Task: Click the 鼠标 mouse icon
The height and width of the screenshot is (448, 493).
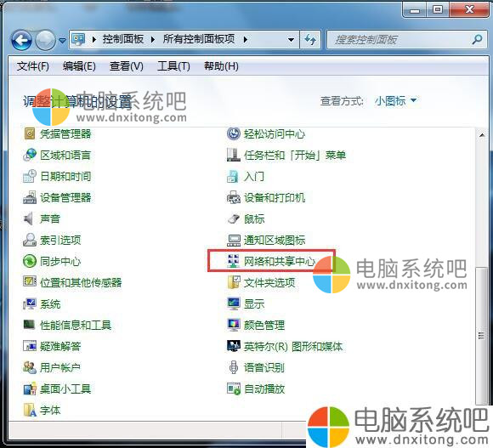Action: (x=234, y=218)
